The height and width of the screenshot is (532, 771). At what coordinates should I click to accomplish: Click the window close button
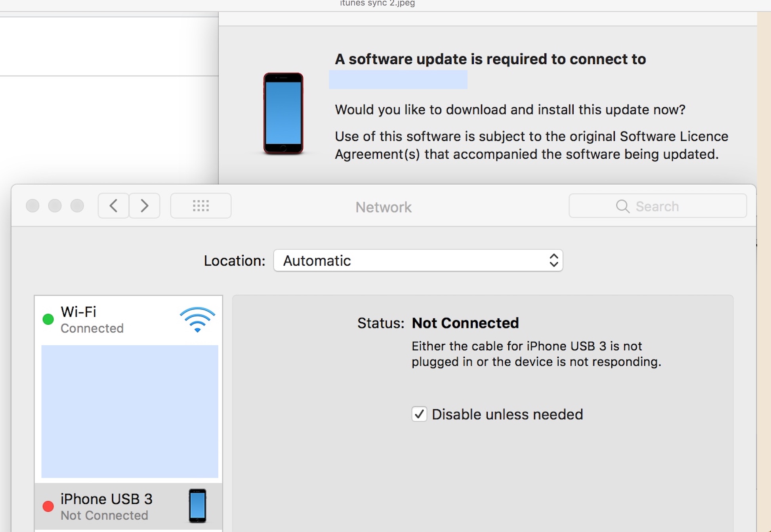coord(32,206)
